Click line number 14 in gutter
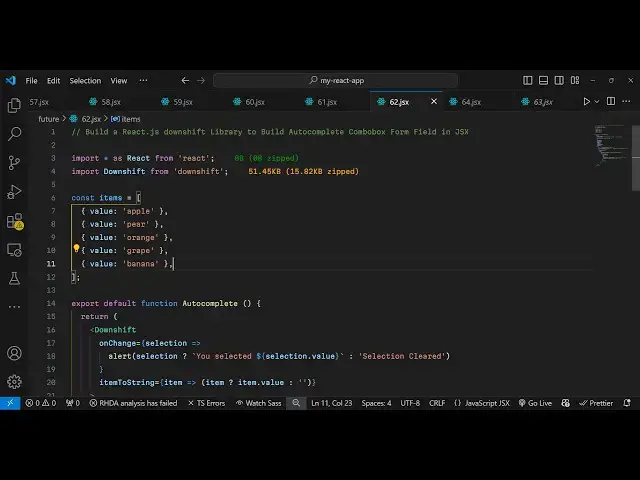 pos(51,304)
